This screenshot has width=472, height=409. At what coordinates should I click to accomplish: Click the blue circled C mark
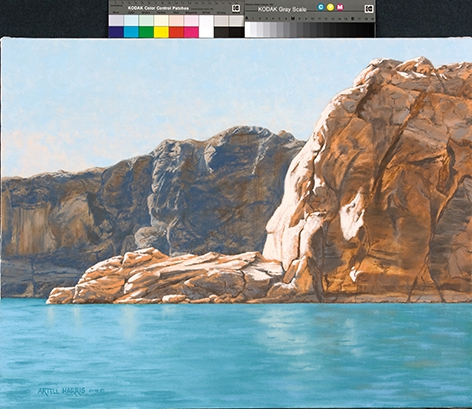click(321, 7)
